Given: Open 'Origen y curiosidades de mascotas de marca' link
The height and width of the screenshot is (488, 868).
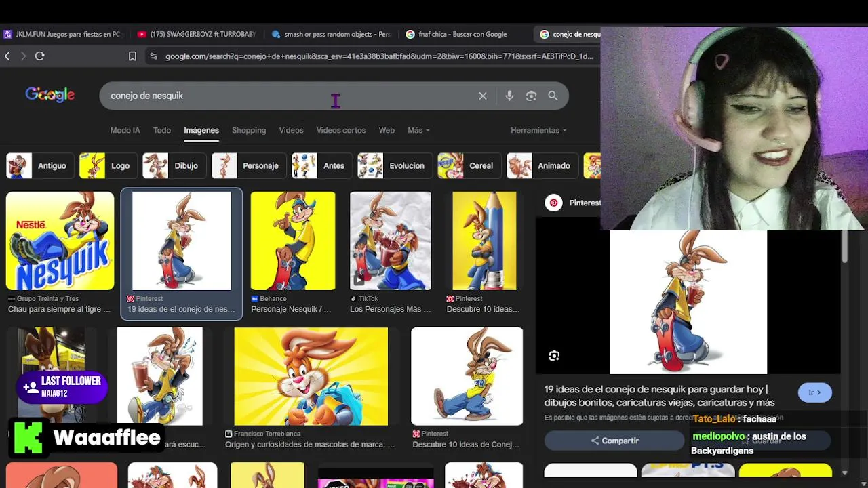Looking at the screenshot, I should tap(310, 445).
